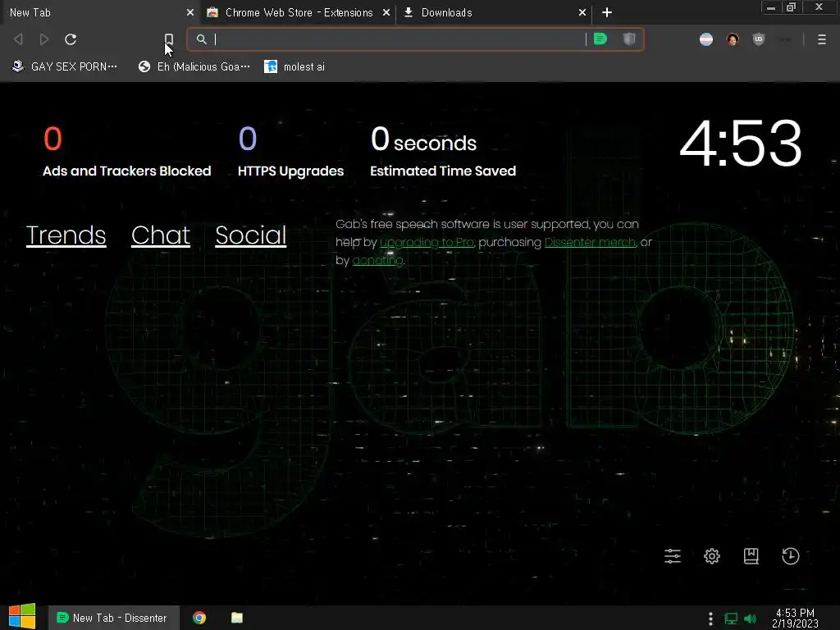This screenshot has width=840, height=630.
Task: Switch to the Downloads tab
Action: click(493, 12)
